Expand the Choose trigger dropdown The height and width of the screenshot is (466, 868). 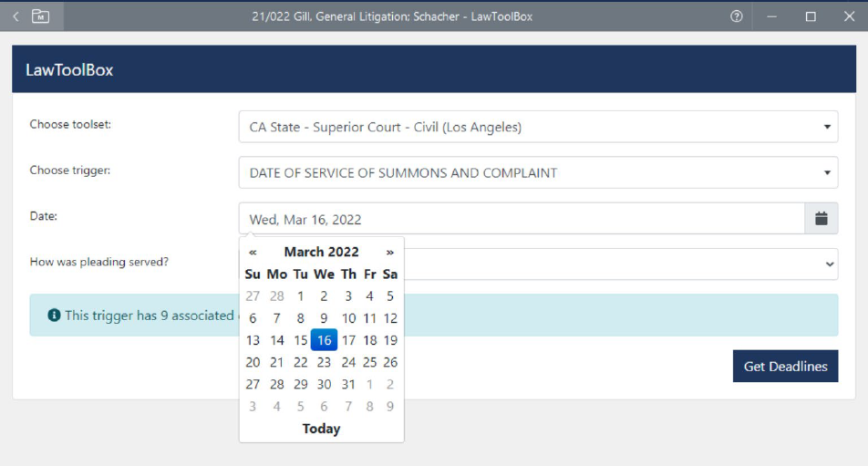click(538, 173)
